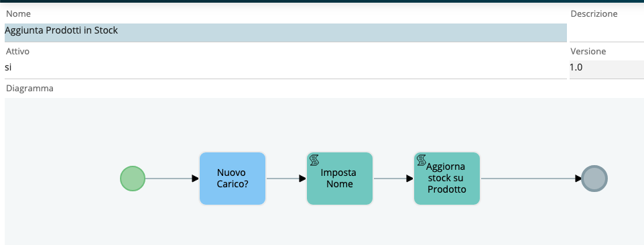The height and width of the screenshot is (245, 644).
Task: Select the Imposta Nome script task node
Action: pyautogui.click(x=340, y=179)
